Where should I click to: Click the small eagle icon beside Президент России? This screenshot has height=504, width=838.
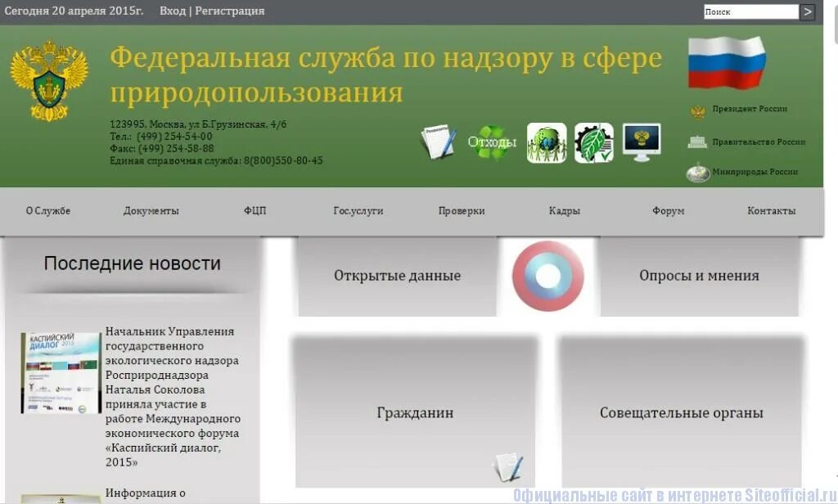[x=697, y=111]
